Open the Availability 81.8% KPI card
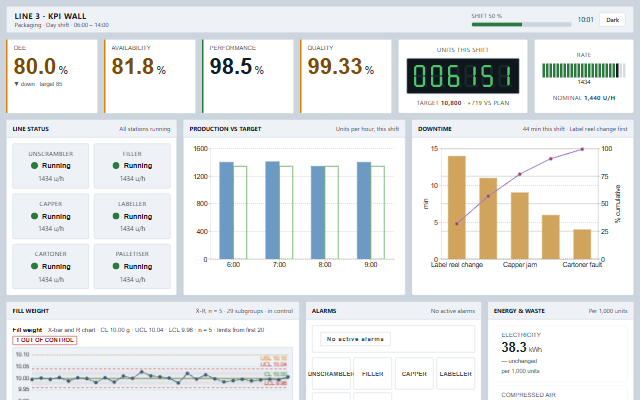This screenshot has width=640, height=400. (x=150, y=76)
